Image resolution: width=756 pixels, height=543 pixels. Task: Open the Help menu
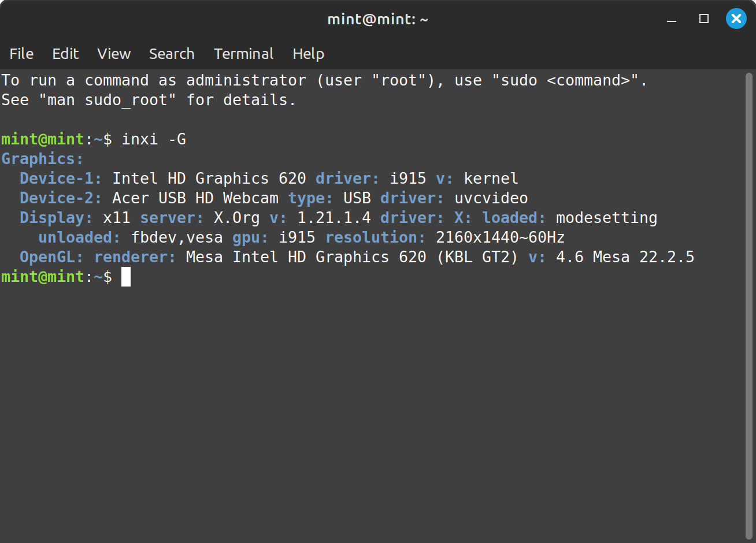pyautogui.click(x=308, y=54)
